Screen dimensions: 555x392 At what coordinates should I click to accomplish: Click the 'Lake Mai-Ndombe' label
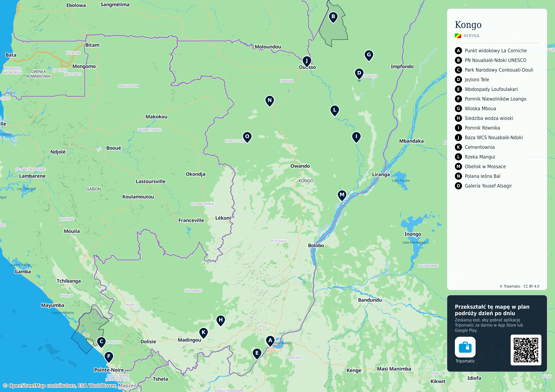tap(415, 242)
